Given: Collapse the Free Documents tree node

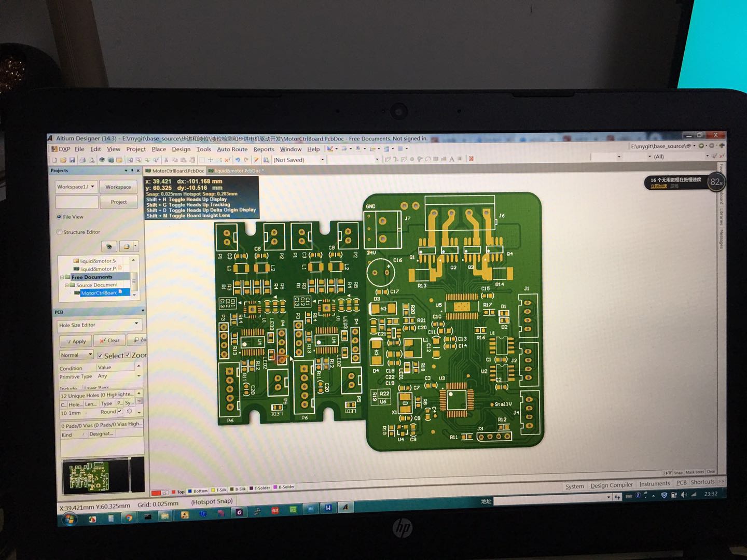Looking at the screenshot, I should pos(62,277).
